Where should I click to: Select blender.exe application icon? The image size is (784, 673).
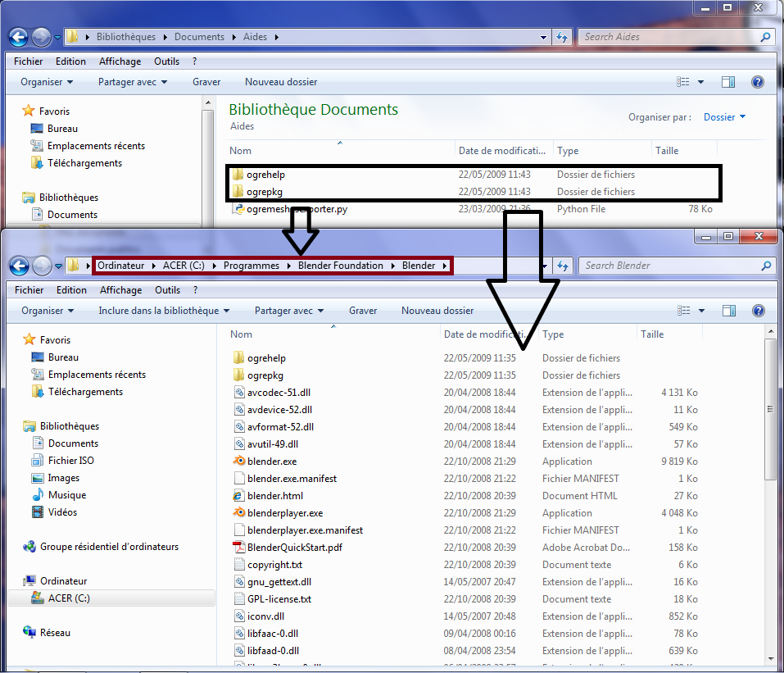coord(239,461)
